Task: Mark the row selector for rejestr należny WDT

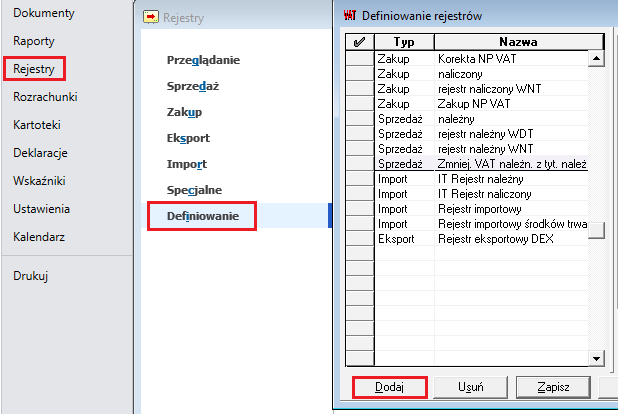Action: (360, 134)
